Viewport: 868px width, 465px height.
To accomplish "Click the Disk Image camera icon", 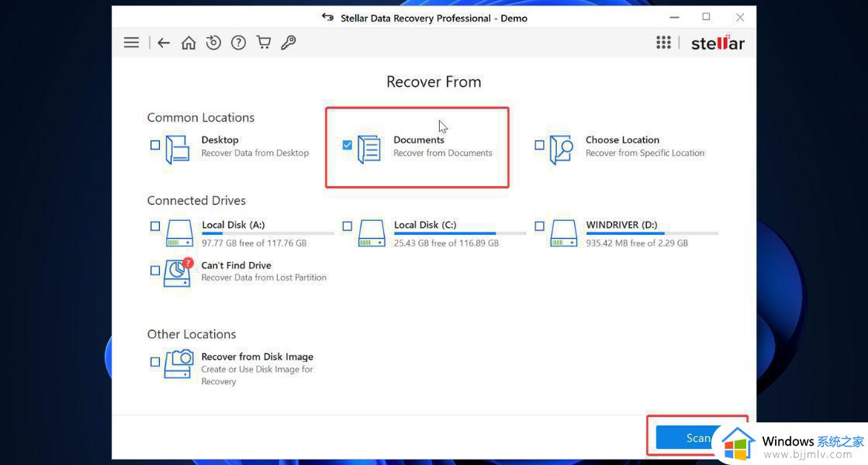I will click(x=179, y=363).
